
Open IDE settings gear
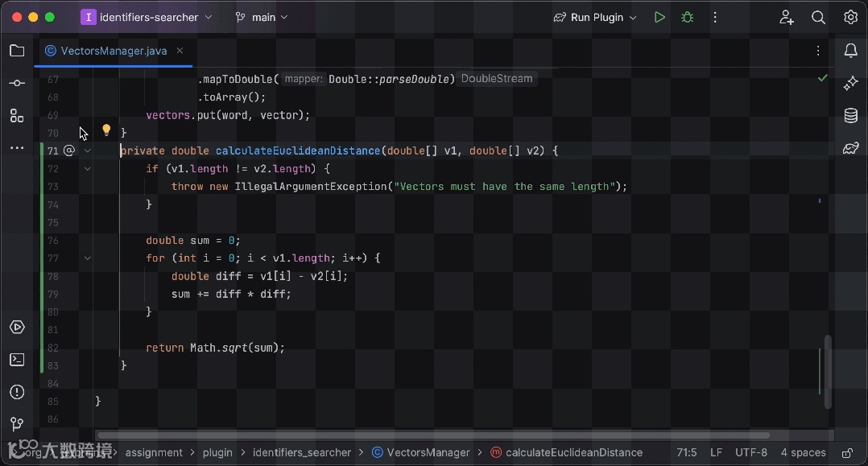(851, 17)
